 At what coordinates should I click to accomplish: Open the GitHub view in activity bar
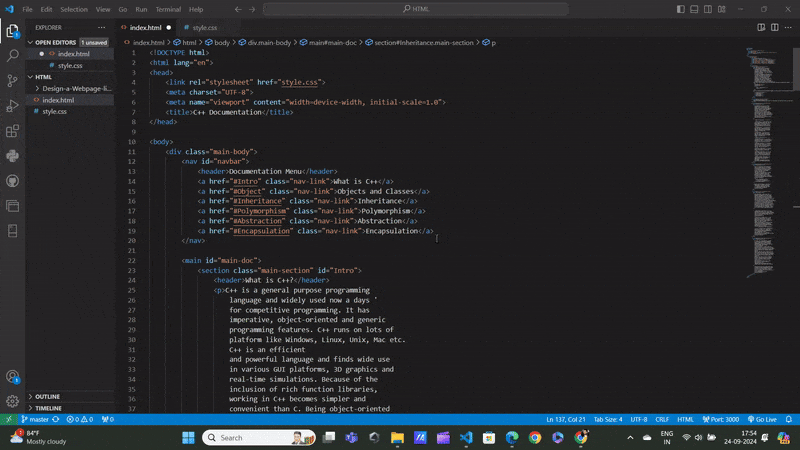coord(12,181)
